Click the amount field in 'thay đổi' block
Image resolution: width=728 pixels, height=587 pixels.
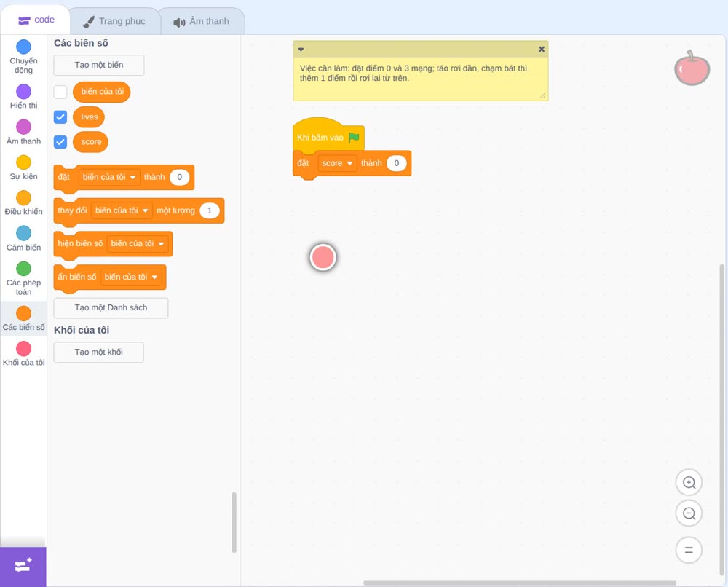[x=210, y=210]
